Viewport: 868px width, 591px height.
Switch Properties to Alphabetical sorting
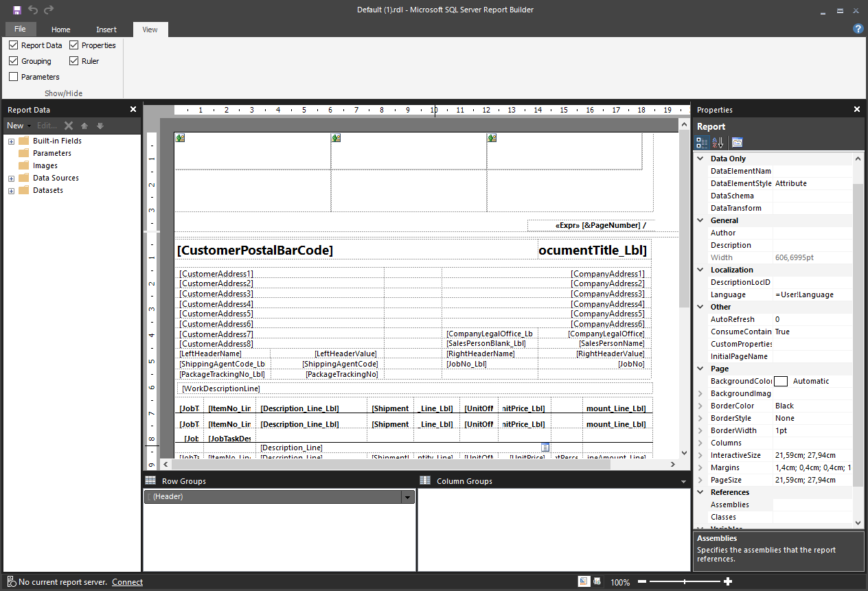coord(718,142)
